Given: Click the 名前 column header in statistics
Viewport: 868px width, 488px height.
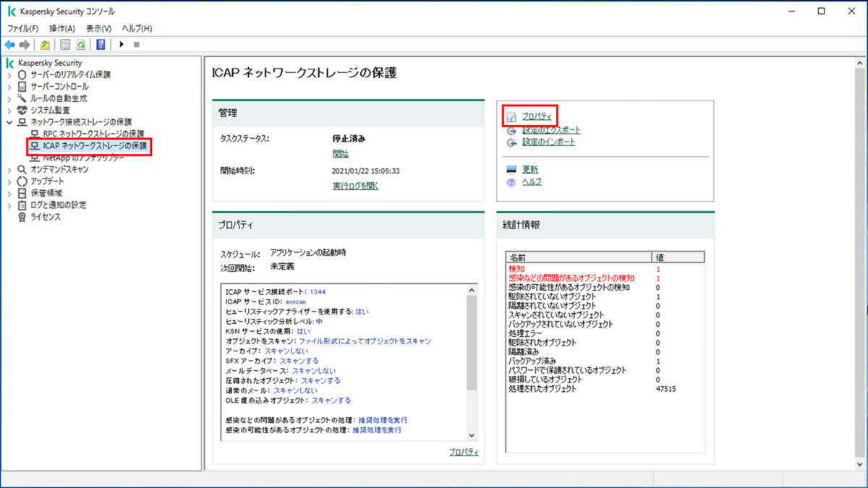Looking at the screenshot, I should (x=579, y=257).
